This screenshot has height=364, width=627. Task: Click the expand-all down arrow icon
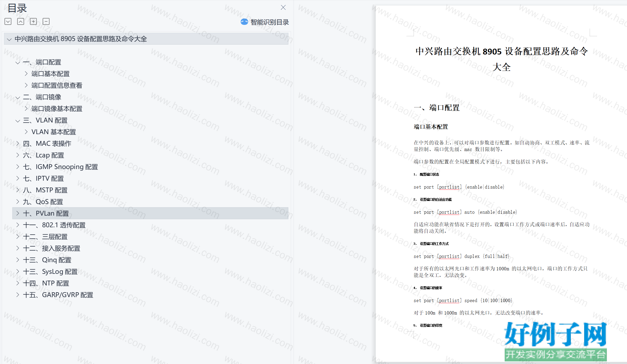pos(8,21)
